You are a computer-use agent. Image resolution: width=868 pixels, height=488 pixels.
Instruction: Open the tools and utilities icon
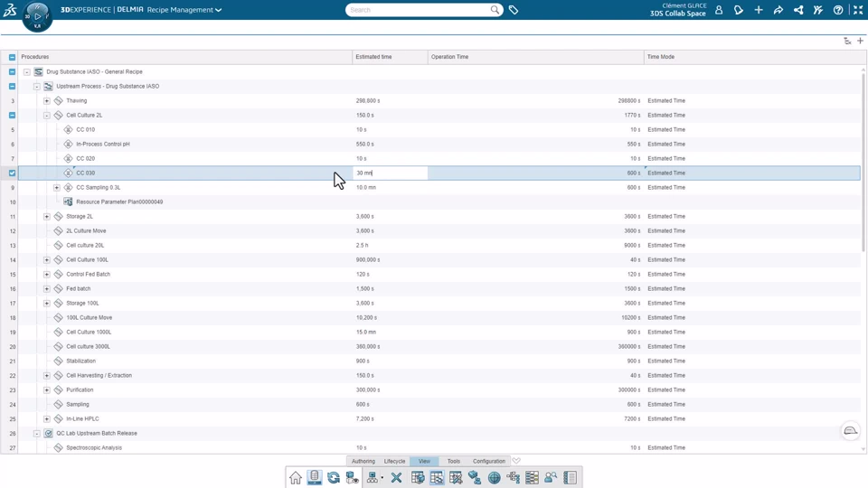point(818,10)
